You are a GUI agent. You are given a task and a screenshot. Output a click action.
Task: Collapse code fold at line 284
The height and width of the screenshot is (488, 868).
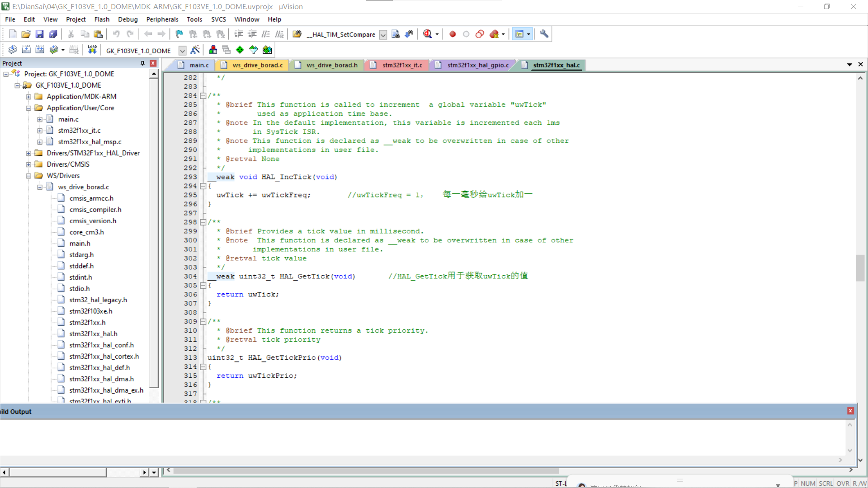(203, 95)
